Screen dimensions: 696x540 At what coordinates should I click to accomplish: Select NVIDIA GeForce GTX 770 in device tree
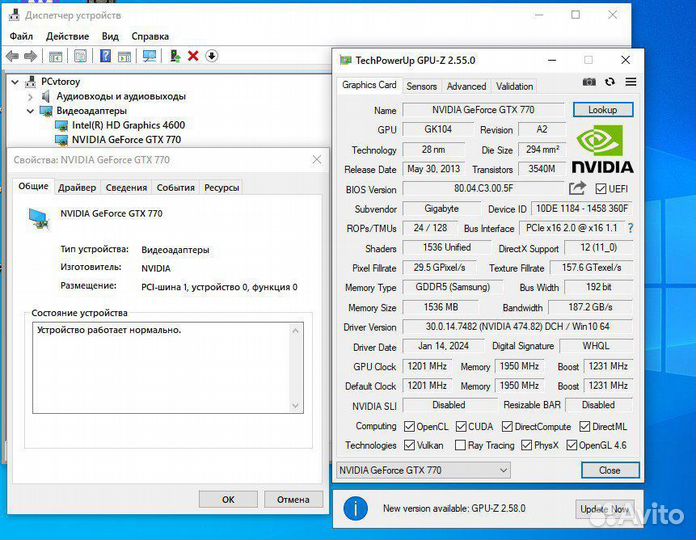coord(126,140)
